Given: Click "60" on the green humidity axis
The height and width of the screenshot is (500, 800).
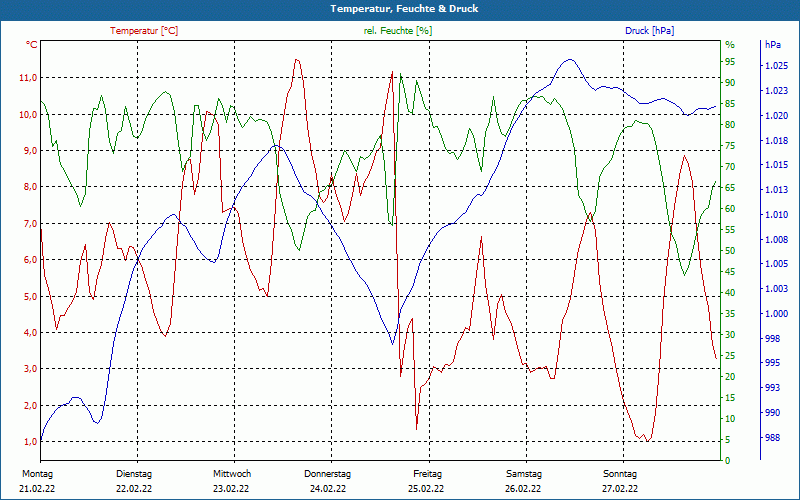Looking at the screenshot, I should pos(730,209).
